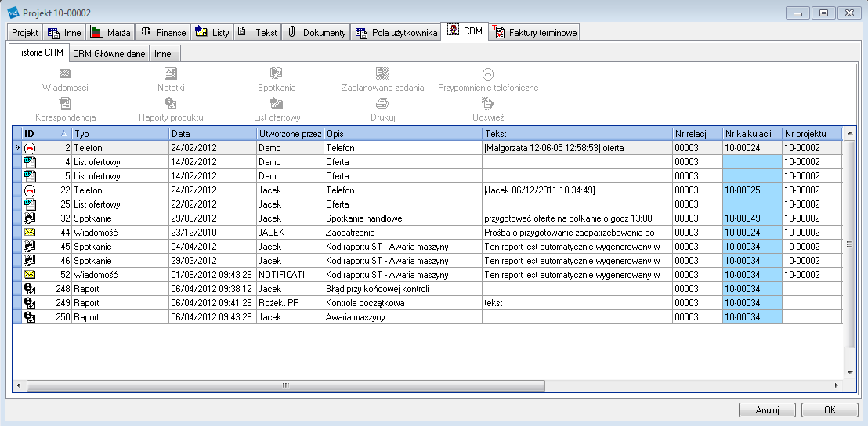
Task: Click the Opis column header
Action: point(403,134)
